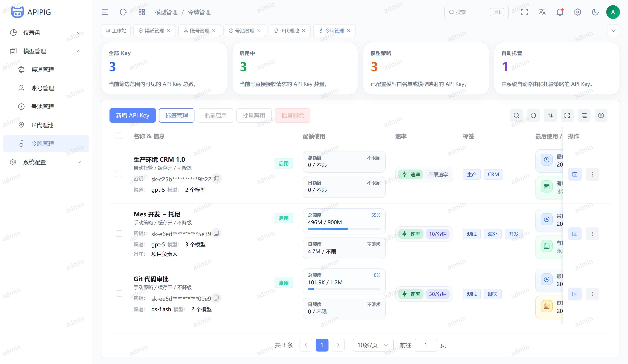Click the page refresh icon in header

[123, 12]
